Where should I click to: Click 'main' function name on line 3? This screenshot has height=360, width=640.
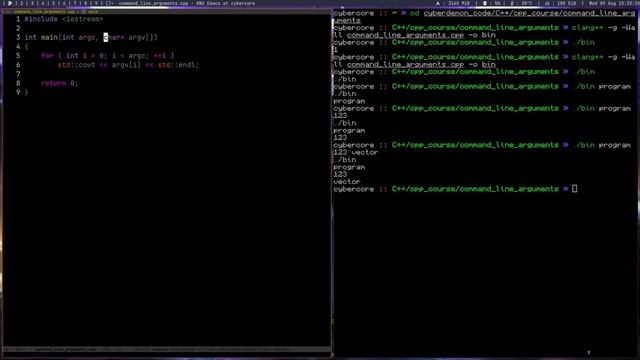pyautogui.click(x=49, y=38)
